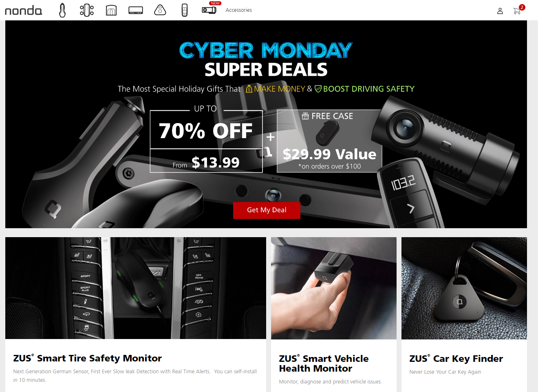Open the vehicle health monitor nav icon
The height and width of the screenshot is (392, 538).
(x=111, y=10)
